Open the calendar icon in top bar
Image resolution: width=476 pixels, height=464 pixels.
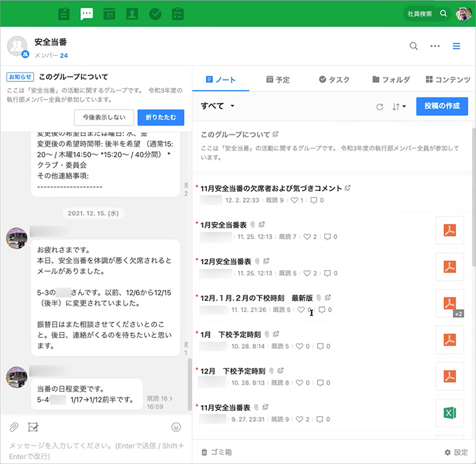tap(109, 13)
